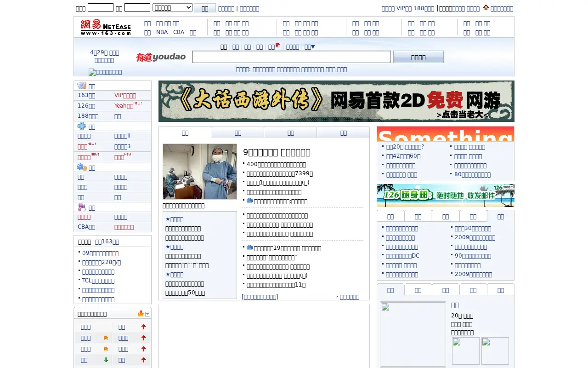588x368 pixels.
Task: Open the small dropdown toggle beside the flame icon
Action: click(x=148, y=314)
